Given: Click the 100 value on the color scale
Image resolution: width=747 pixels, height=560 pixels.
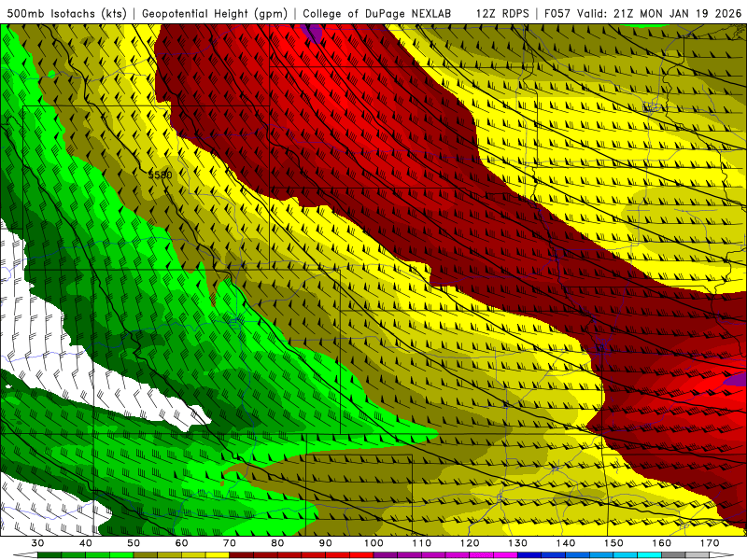Looking at the screenshot, I should 373,543.
